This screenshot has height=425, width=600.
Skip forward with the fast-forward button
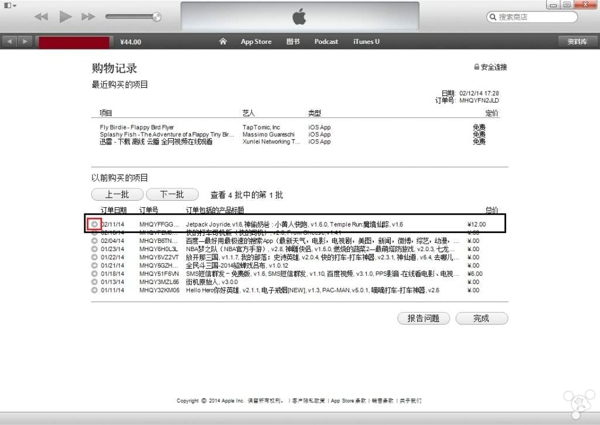click(88, 17)
